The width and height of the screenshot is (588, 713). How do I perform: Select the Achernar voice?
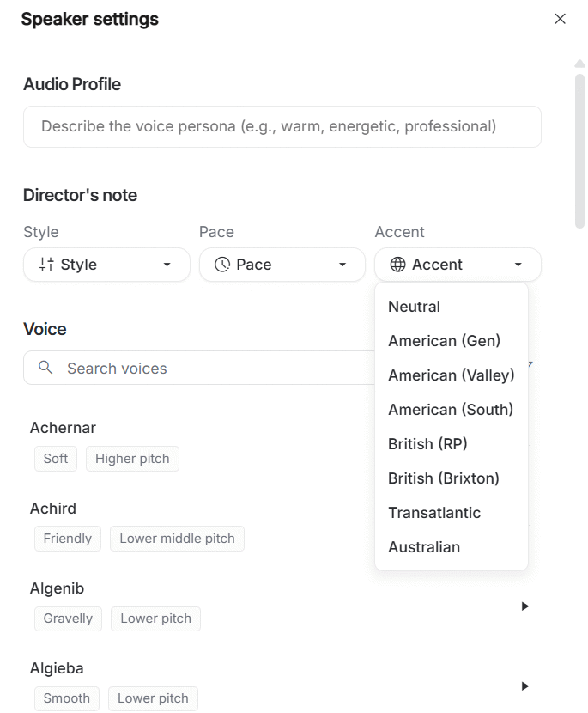pyautogui.click(x=63, y=428)
